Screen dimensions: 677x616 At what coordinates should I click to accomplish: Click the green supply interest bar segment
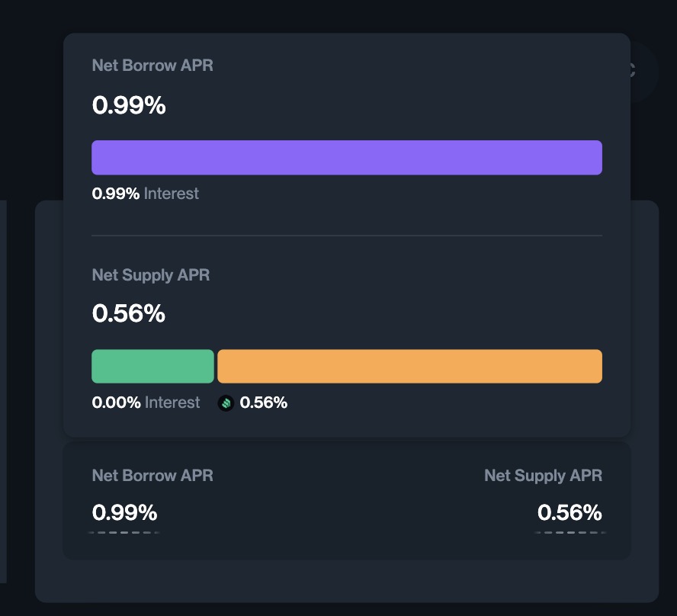[x=152, y=366]
